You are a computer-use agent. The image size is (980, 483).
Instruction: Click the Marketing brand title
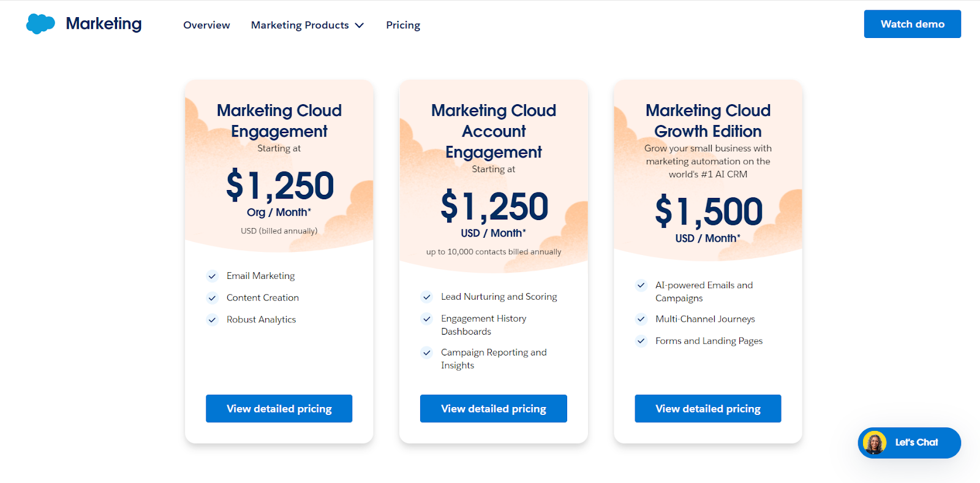104,24
